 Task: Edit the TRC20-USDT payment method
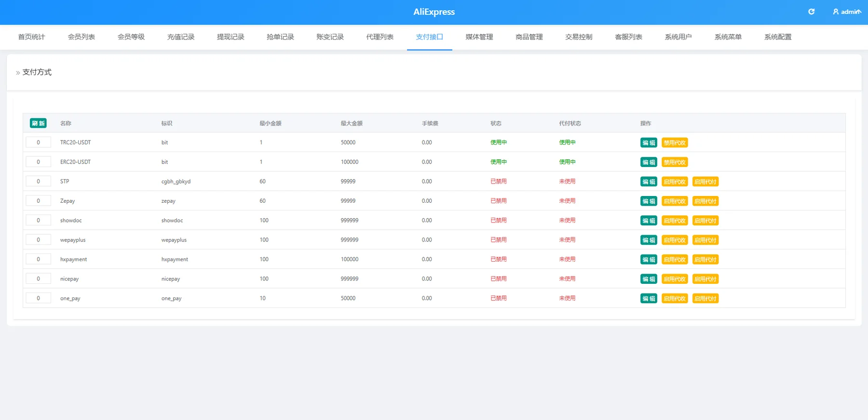[649, 142]
